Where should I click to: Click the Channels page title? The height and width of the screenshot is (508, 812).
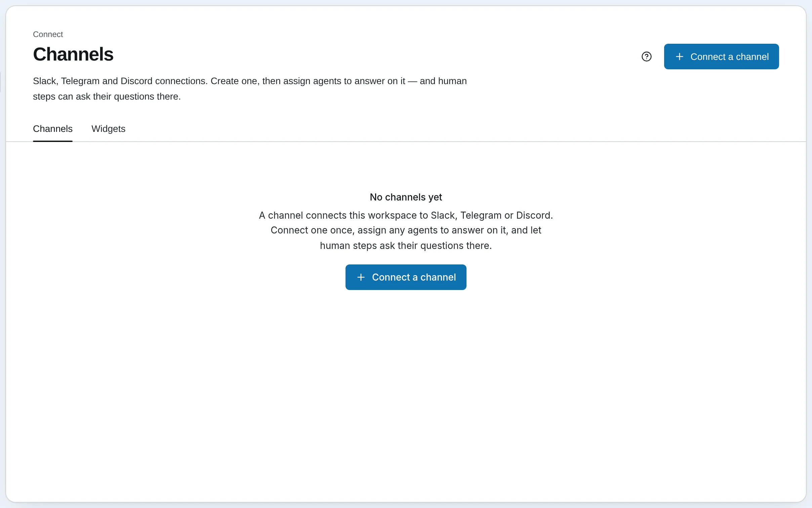coord(73,54)
